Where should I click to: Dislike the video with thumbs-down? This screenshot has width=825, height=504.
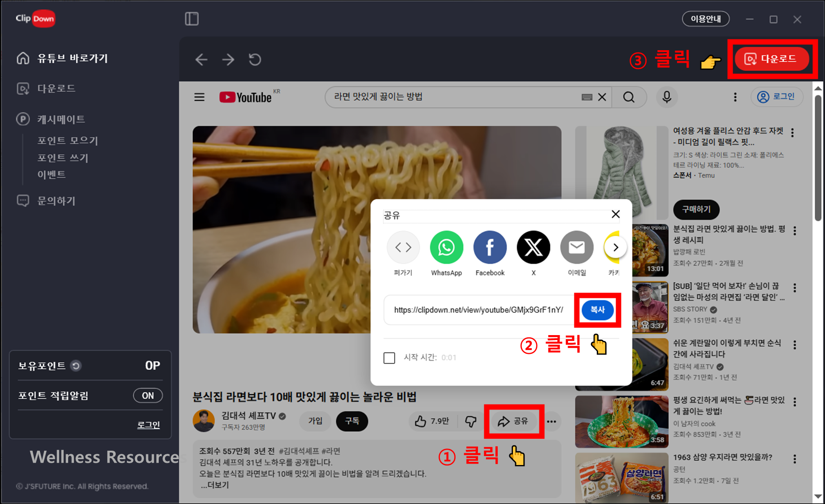(x=471, y=421)
